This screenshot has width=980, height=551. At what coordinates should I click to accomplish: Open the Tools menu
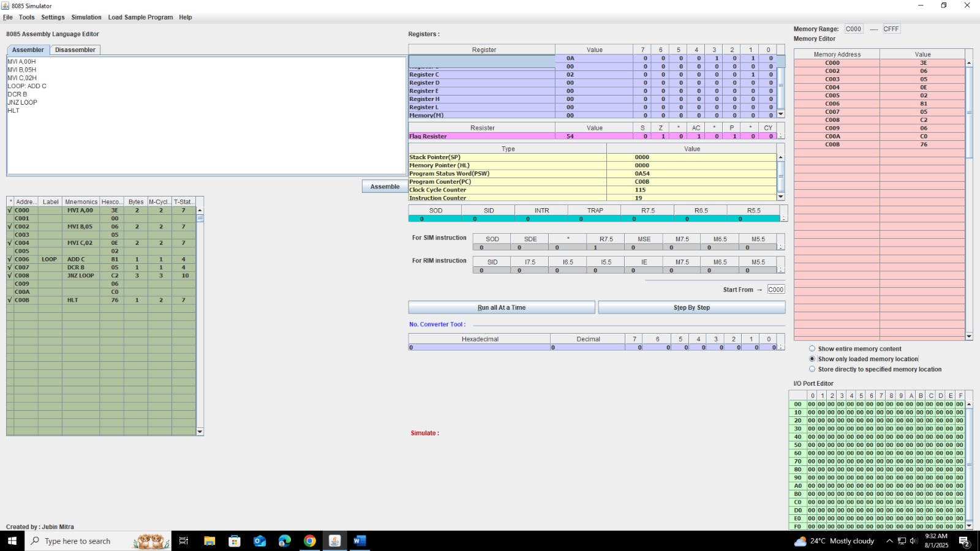(x=27, y=17)
